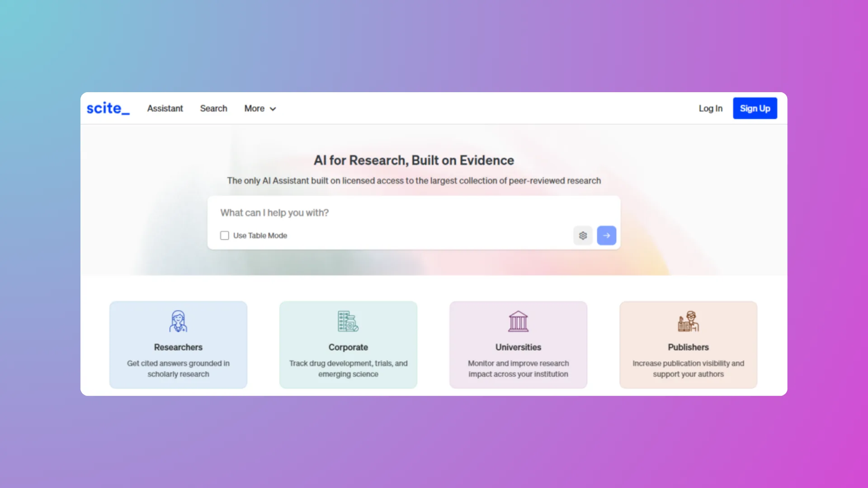
Task: Click the scite_ logo
Action: tap(108, 108)
